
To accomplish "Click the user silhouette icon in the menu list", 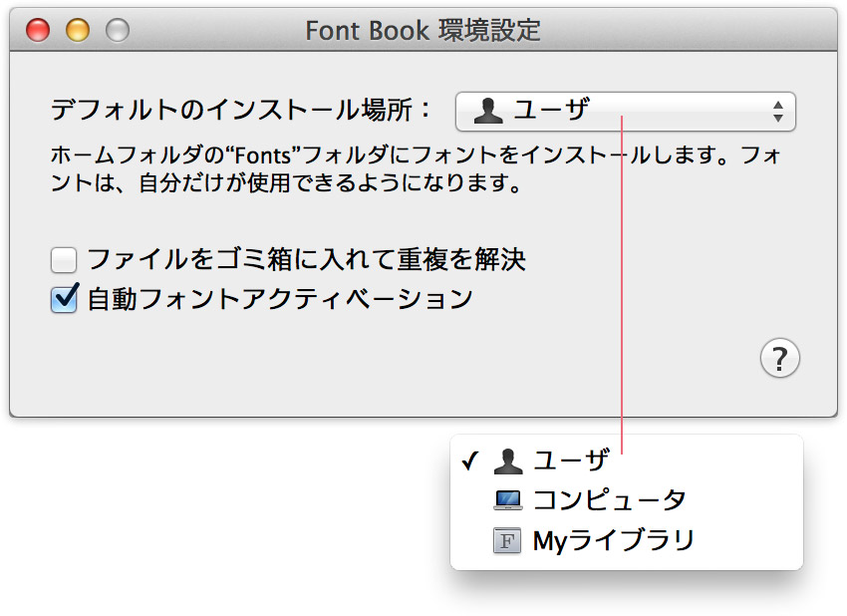I will [508, 461].
